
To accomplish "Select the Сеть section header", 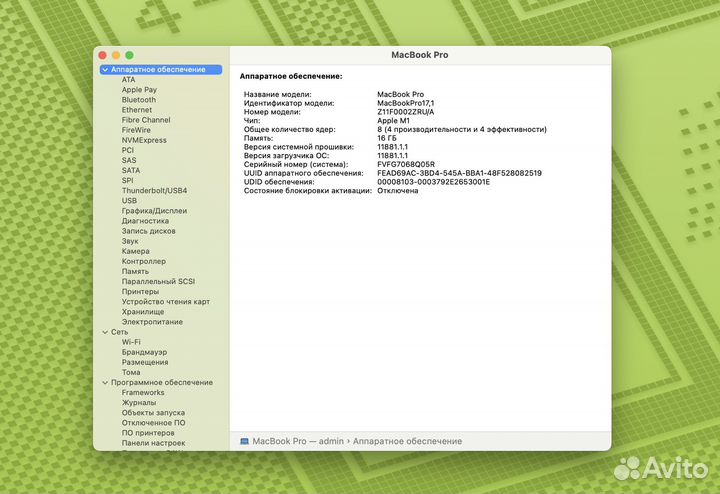I will 119,332.
